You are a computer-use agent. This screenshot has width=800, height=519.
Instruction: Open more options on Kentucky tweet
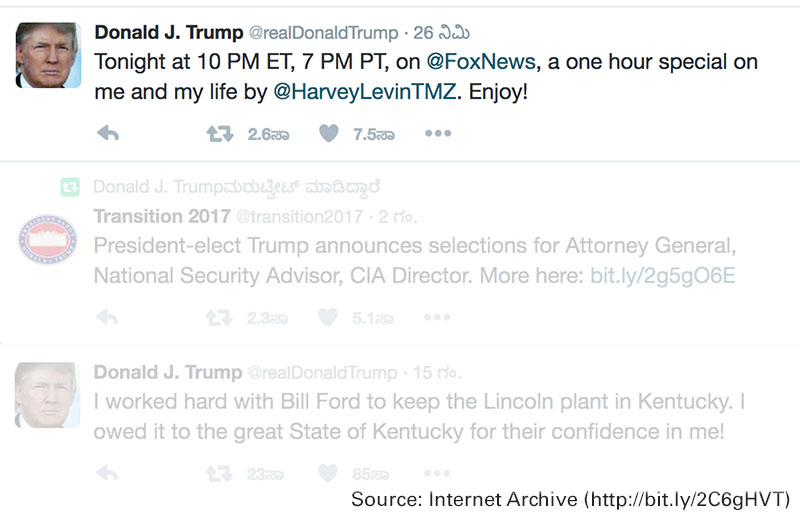437,474
